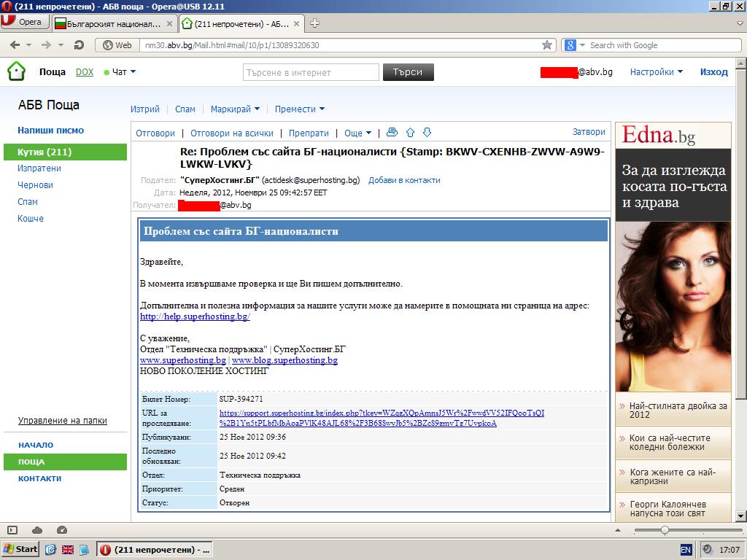Image resolution: width=747 pixels, height=560 pixels.
Task: Click the EN language indicator in tray
Action: pyautogui.click(x=686, y=550)
